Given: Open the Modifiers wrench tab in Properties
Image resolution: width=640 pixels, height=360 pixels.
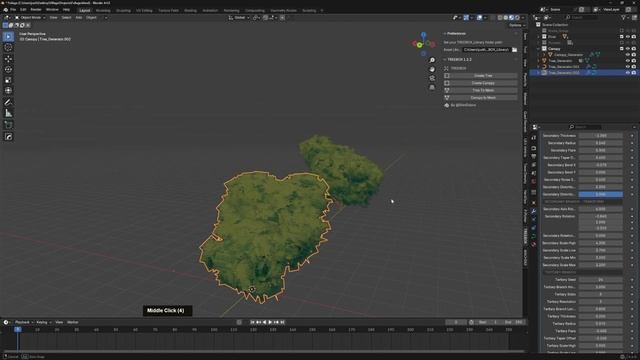Looking at the screenshot, I should click(x=533, y=211).
